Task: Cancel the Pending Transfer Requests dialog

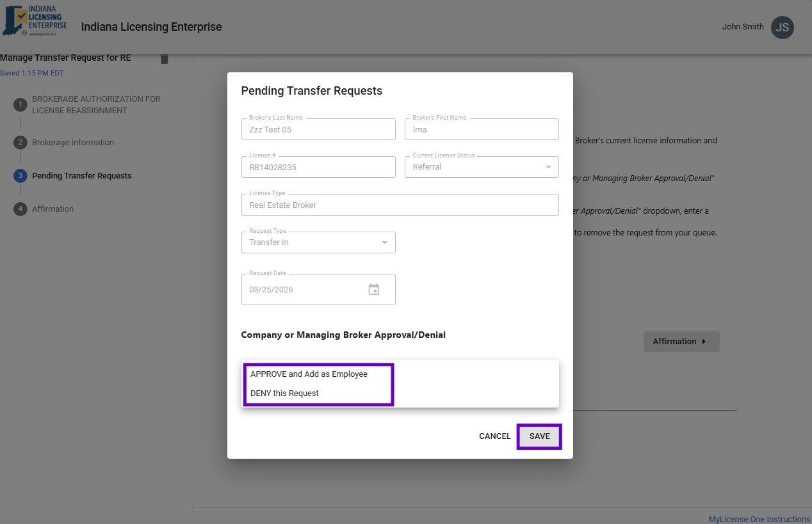Action: [494, 436]
